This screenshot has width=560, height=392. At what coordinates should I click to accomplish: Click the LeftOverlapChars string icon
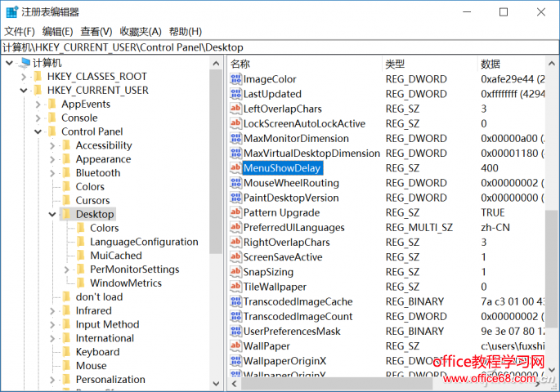coord(235,109)
